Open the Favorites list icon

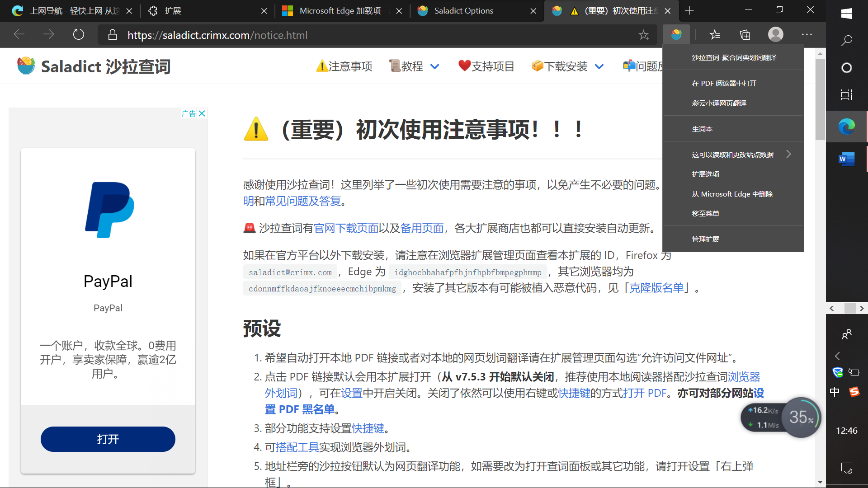click(x=715, y=35)
